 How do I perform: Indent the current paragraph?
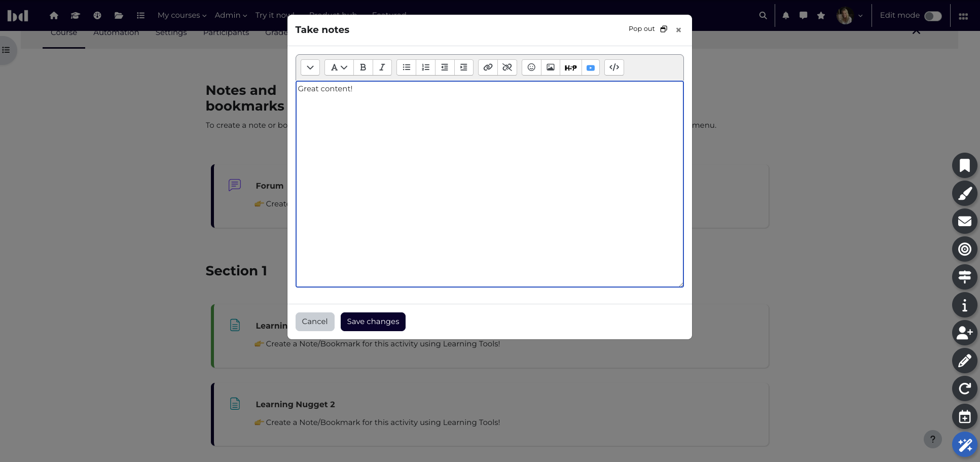point(464,67)
